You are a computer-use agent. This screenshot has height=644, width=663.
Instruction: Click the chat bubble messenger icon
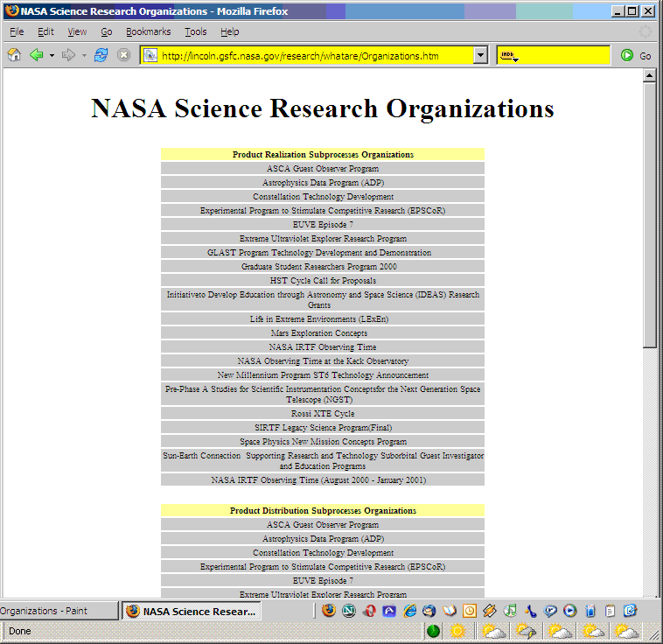[x=550, y=611]
